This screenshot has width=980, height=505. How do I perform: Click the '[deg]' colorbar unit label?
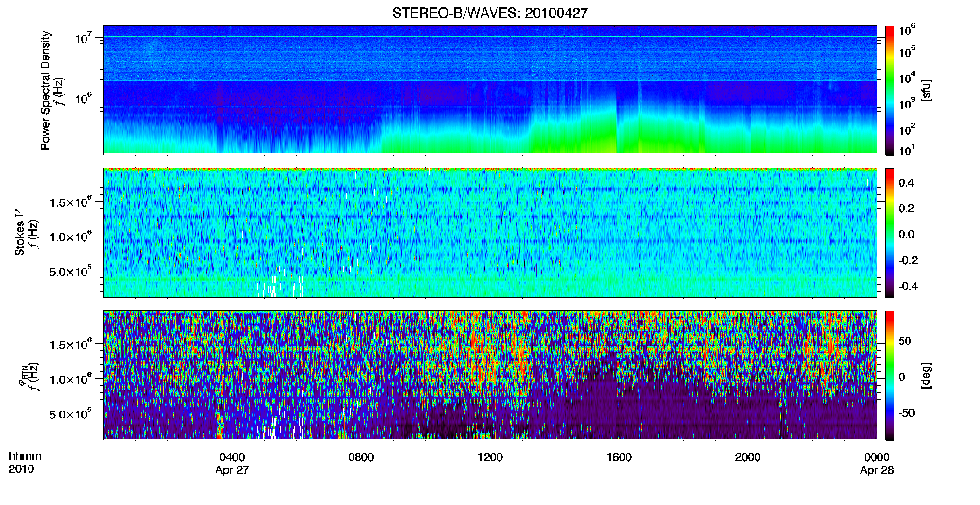926,375
